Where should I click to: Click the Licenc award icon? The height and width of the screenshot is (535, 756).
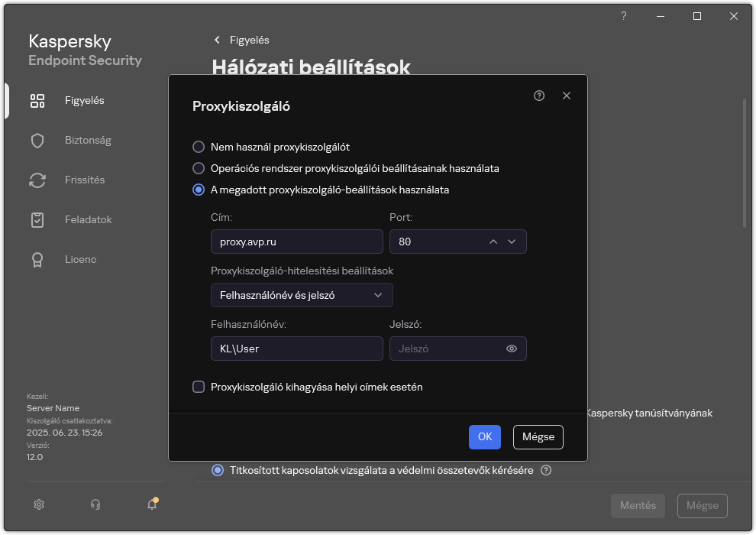37,260
